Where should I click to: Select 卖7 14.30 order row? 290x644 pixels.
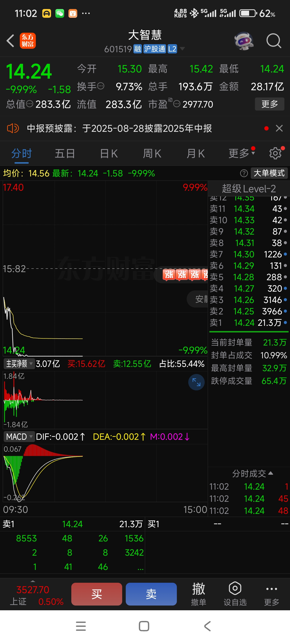point(248,254)
